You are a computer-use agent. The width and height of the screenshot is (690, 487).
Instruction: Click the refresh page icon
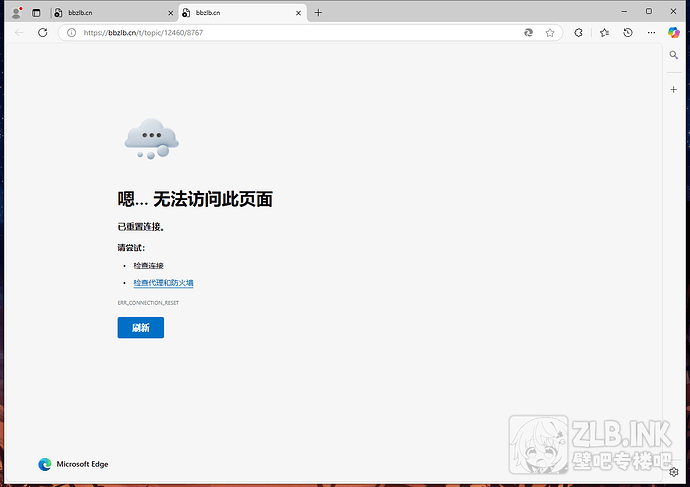coord(43,33)
